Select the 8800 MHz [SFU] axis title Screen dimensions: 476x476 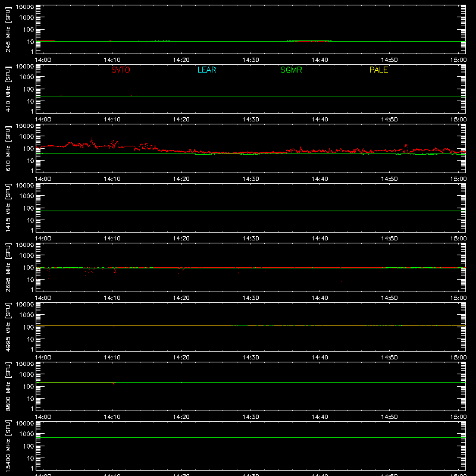(8, 386)
